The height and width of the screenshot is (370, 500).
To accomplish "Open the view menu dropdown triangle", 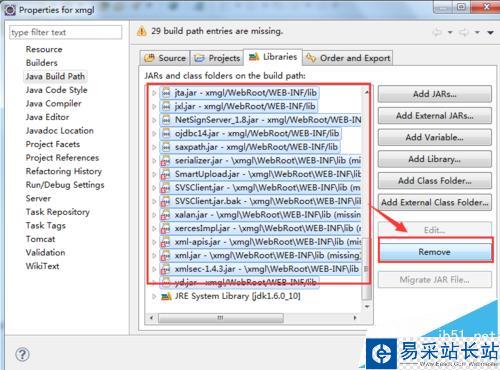I will click(x=490, y=32).
